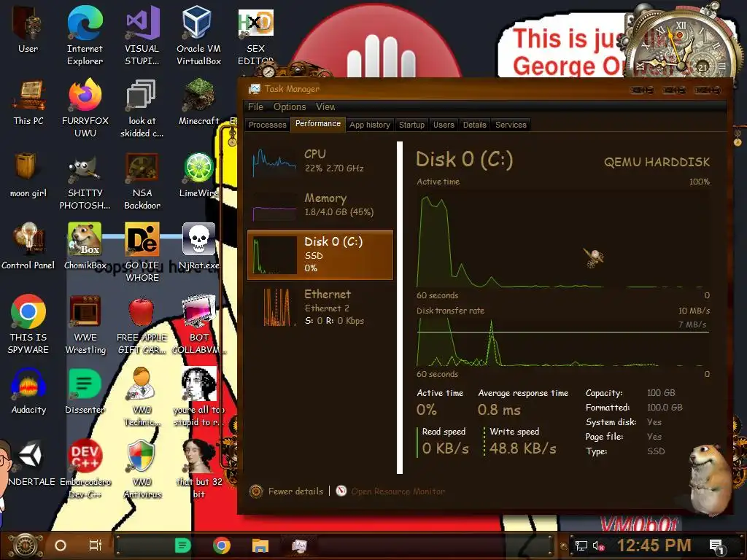The image size is (747, 560).
Task: Select the Memory performance item
Action: pos(320,205)
